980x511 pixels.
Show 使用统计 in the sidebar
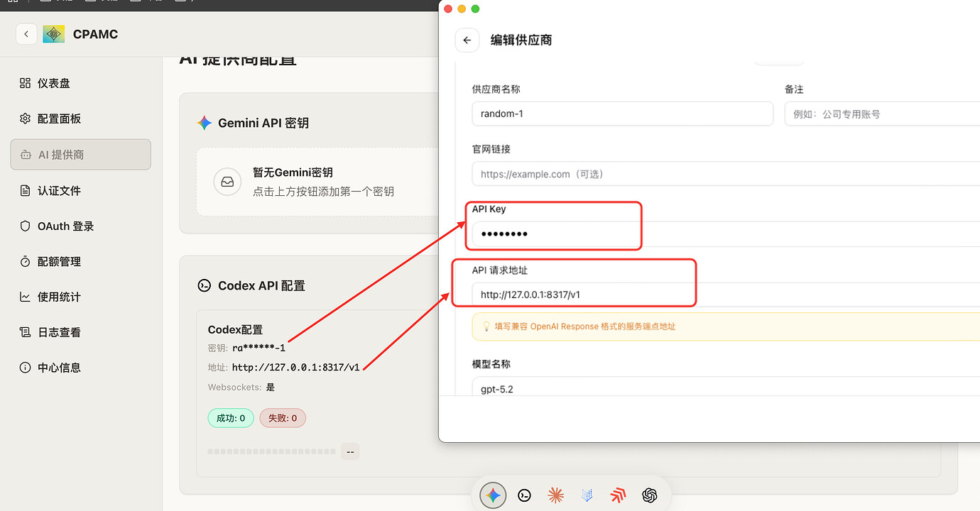pyautogui.click(x=80, y=297)
